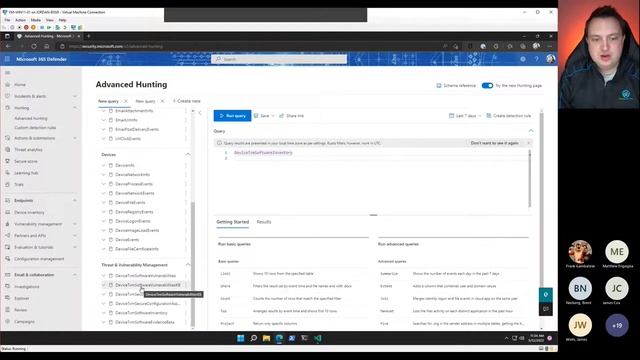Open the Last 7 days time range dropdown
Screen dimensions: 640x360
(x=465, y=116)
